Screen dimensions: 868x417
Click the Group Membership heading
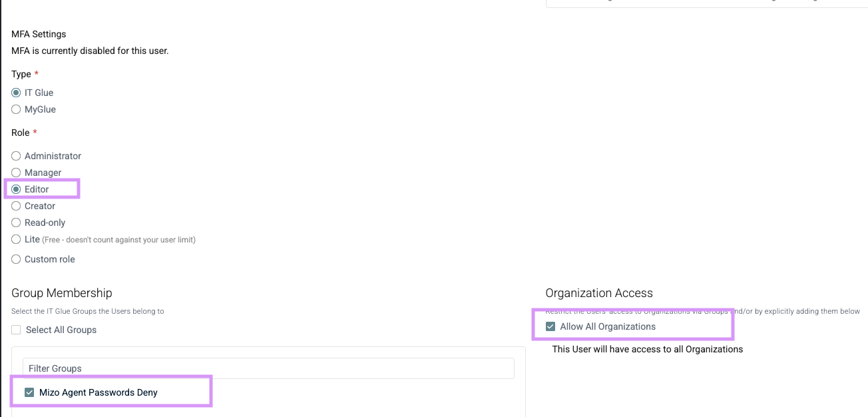pos(62,293)
